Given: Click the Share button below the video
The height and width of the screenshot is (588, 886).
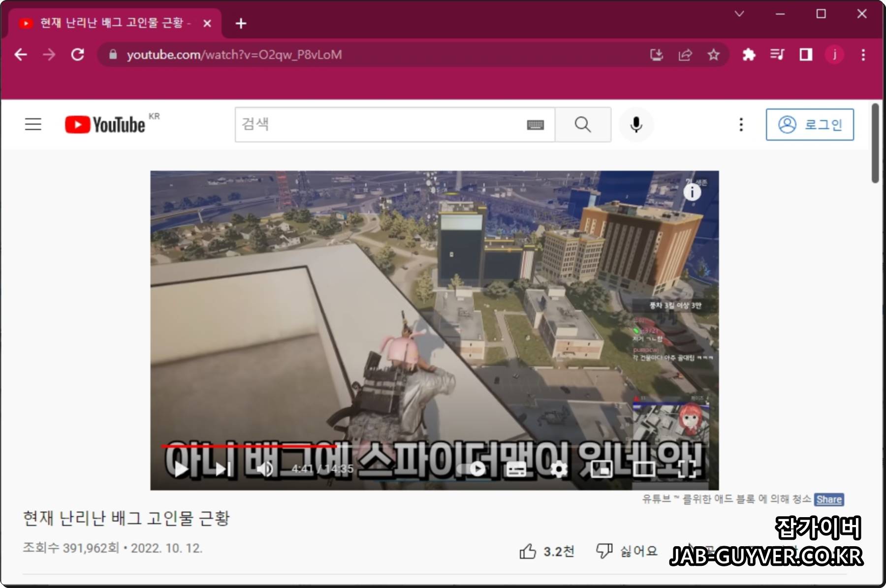Looking at the screenshot, I should point(829,499).
